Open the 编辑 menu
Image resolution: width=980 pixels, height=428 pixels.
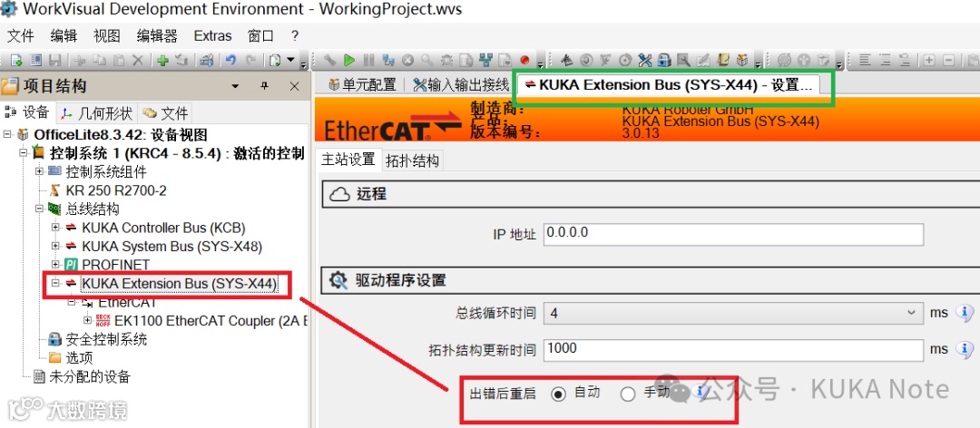(x=64, y=35)
